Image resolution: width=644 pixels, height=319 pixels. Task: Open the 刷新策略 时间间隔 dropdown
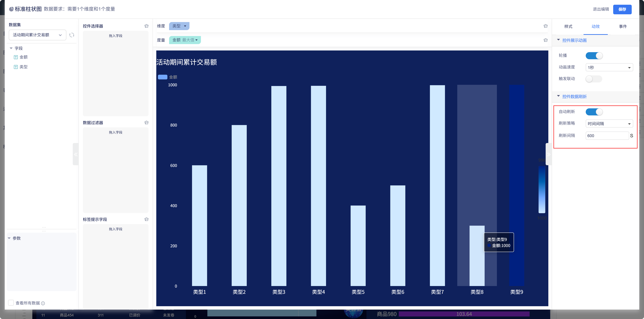609,123
